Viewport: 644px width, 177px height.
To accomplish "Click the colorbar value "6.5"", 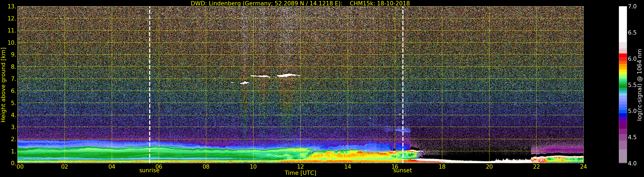I will tap(632, 33).
